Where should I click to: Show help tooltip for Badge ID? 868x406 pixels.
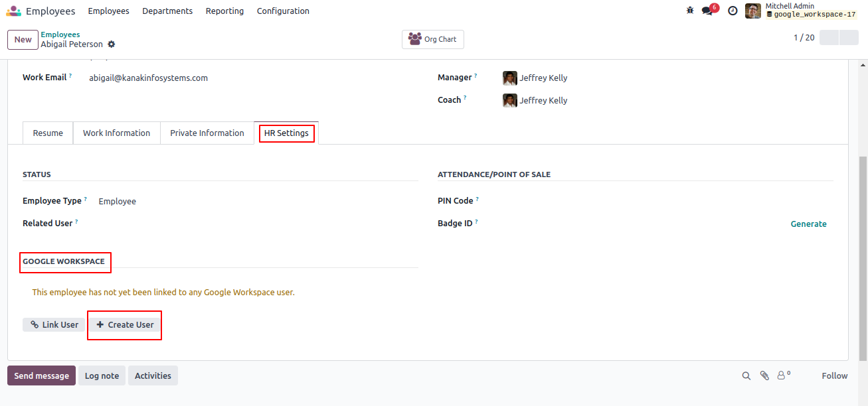click(x=477, y=222)
